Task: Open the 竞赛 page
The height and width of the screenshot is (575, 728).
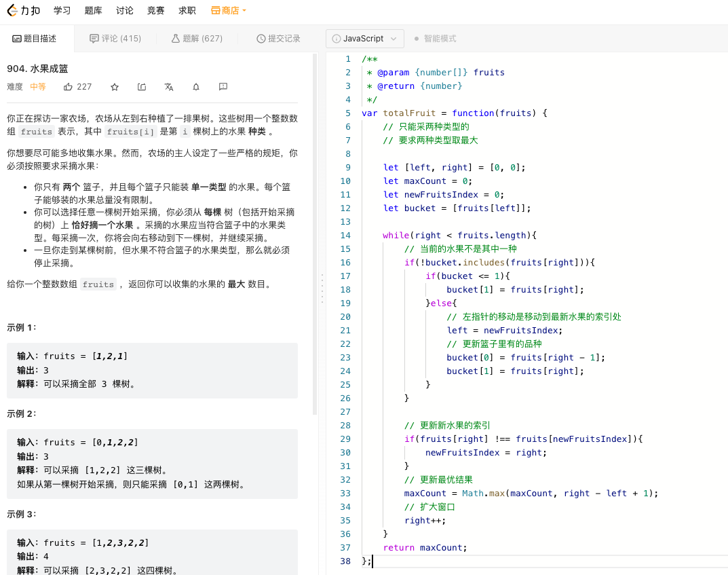Action: pos(155,10)
